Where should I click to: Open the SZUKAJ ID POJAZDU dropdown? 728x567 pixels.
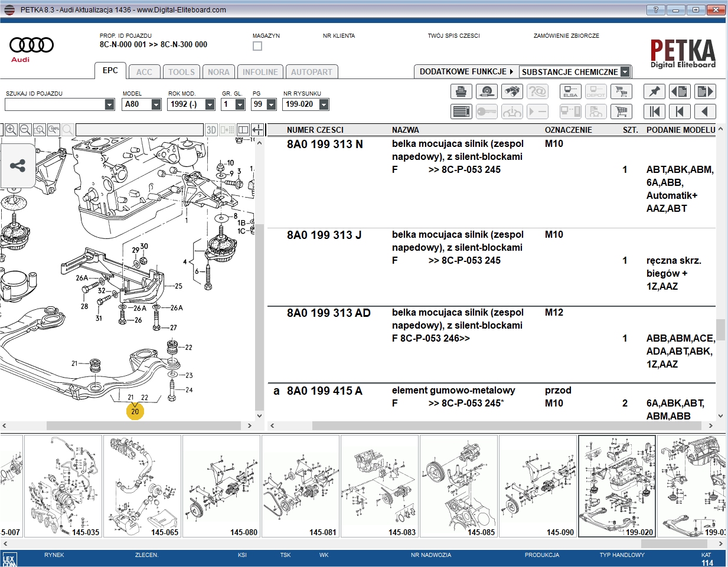pyautogui.click(x=109, y=104)
